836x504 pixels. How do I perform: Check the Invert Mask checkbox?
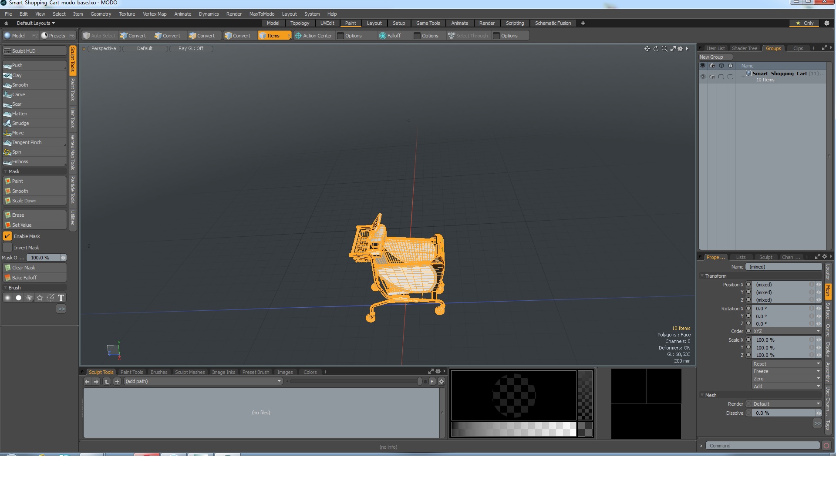click(7, 248)
